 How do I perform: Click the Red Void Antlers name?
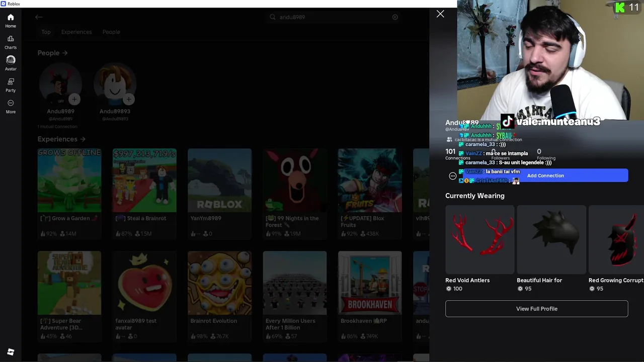[467, 280]
